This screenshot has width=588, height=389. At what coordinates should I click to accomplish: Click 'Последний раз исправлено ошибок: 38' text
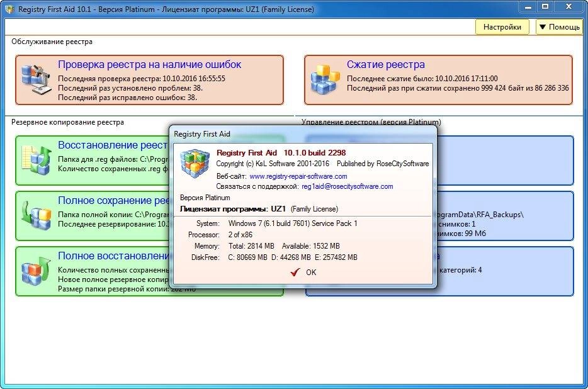tap(127, 98)
